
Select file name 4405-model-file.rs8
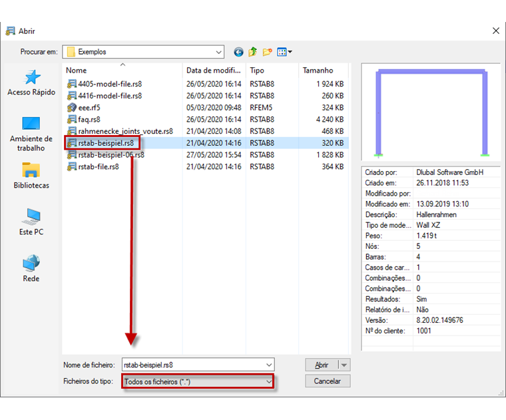pyautogui.click(x=110, y=84)
